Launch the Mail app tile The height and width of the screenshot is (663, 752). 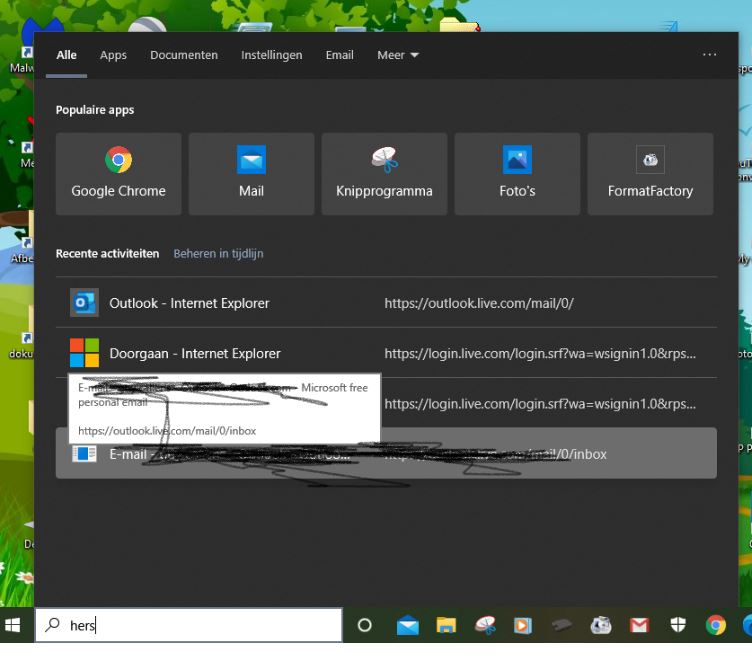(251, 174)
